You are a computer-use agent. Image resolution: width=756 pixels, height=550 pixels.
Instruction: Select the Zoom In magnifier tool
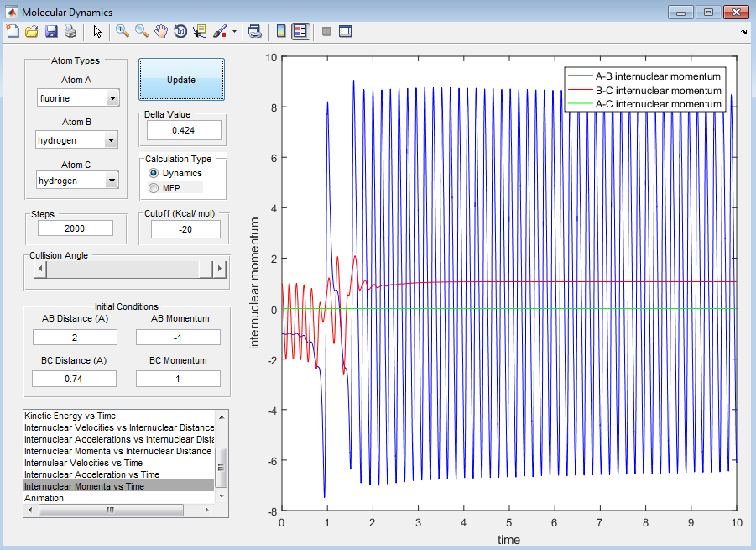tap(123, 32)
